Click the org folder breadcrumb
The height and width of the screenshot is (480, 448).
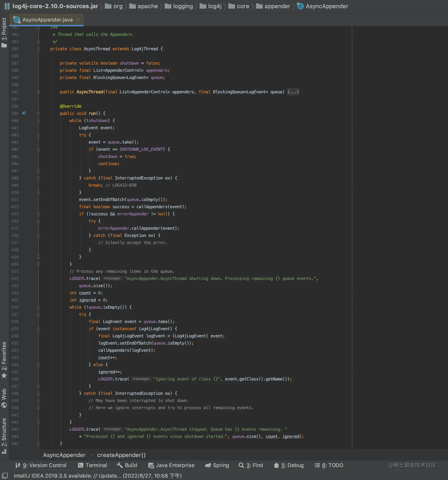114,6
